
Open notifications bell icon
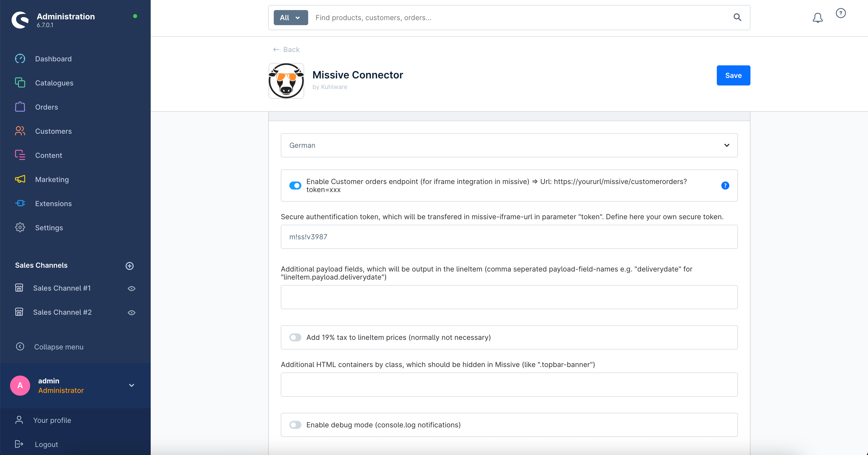(x=818, y=18)
